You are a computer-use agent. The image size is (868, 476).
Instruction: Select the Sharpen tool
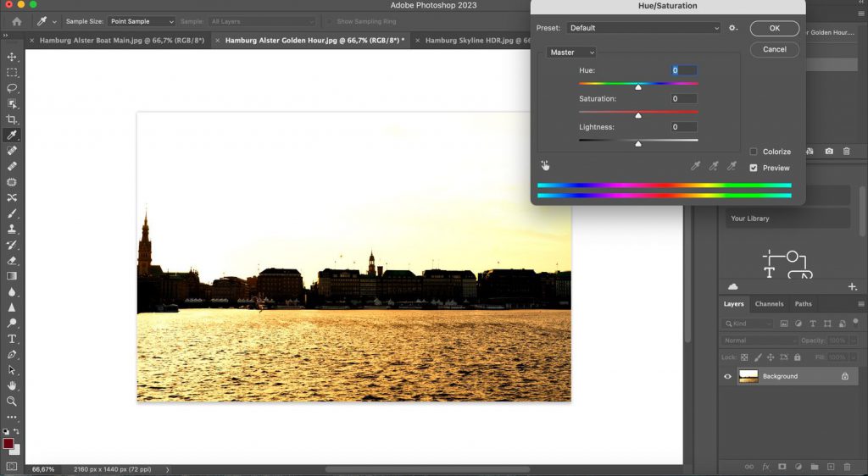(x=12, y=307)
